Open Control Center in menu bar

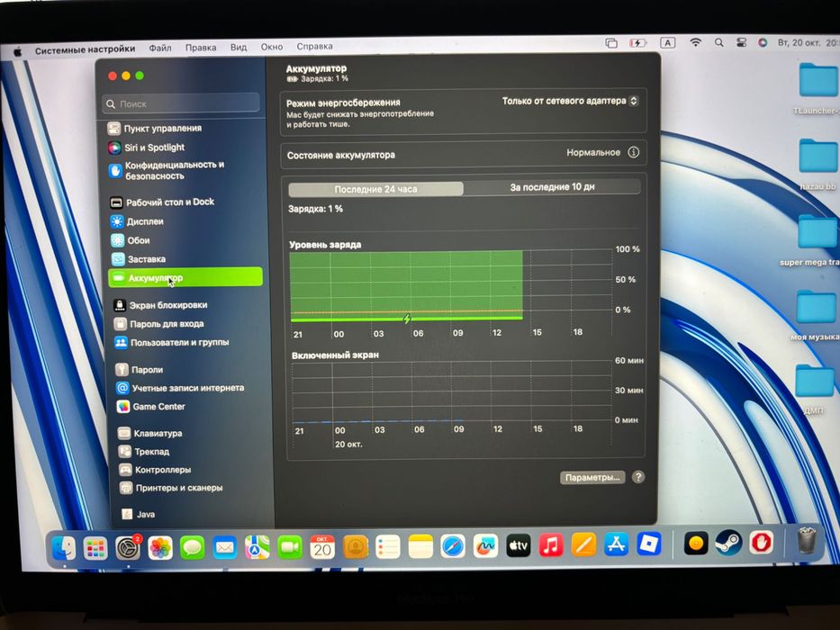pos(742,42)
